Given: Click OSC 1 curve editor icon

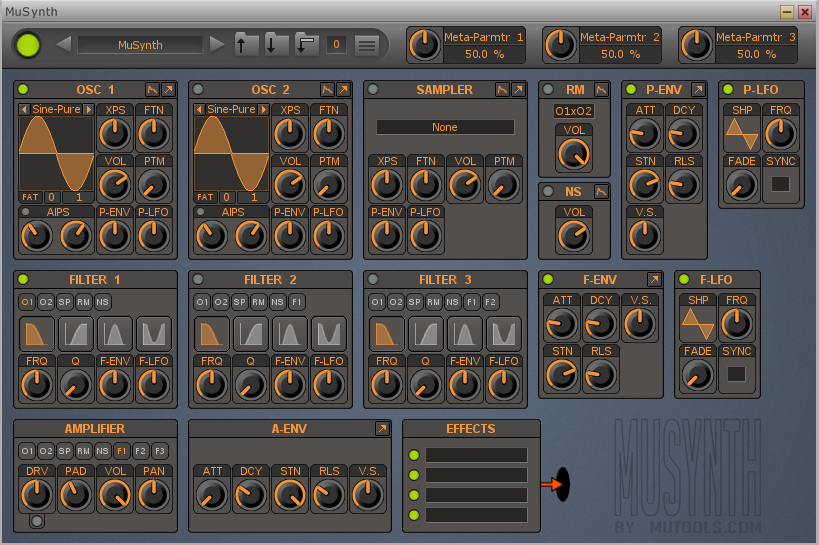Looking at the screenshot, I should tap(152, 89).
